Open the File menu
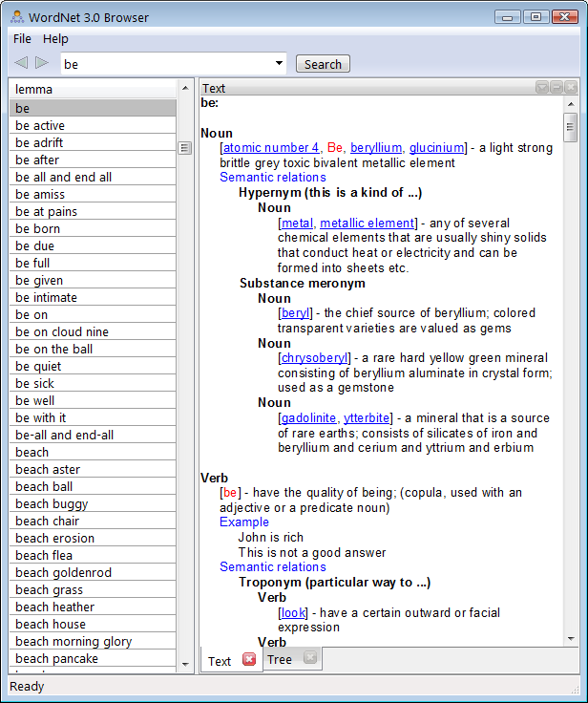 (x=22, y=39)
